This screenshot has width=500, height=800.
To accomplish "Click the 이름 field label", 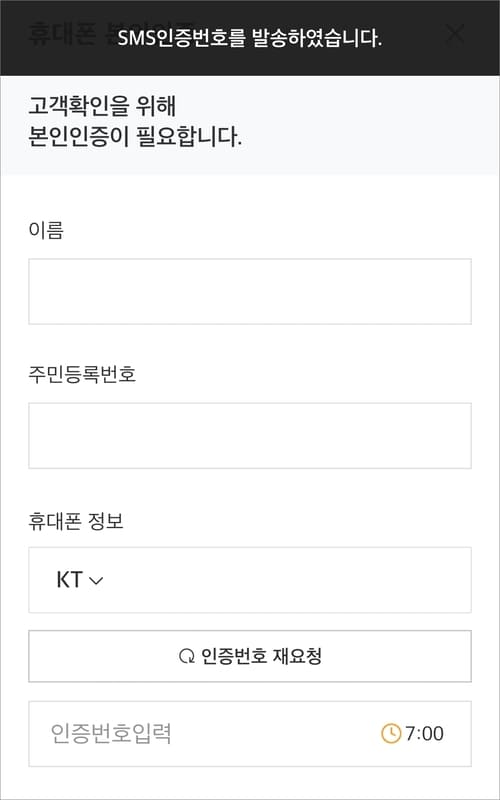I will [46, 231].
